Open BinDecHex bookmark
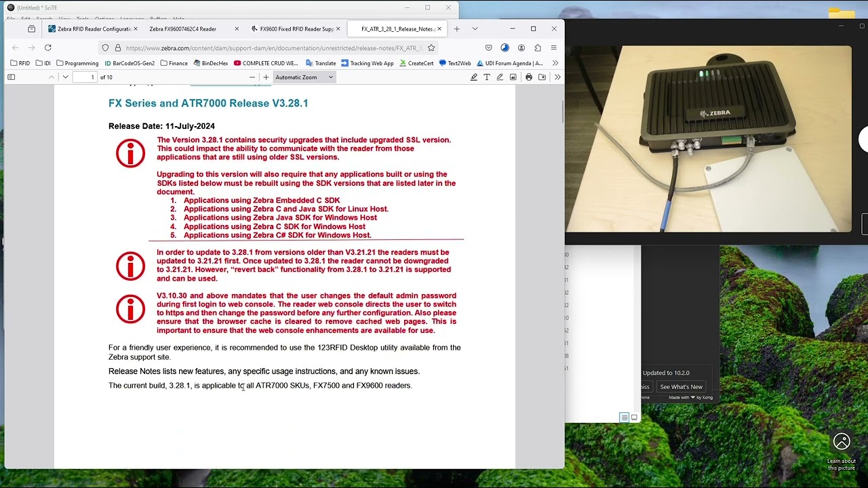 tap(211, 63)
